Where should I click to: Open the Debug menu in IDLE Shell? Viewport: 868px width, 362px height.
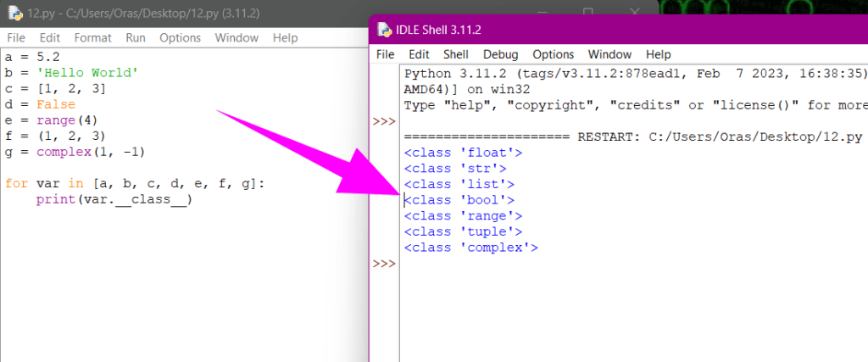tap(500, 54)
